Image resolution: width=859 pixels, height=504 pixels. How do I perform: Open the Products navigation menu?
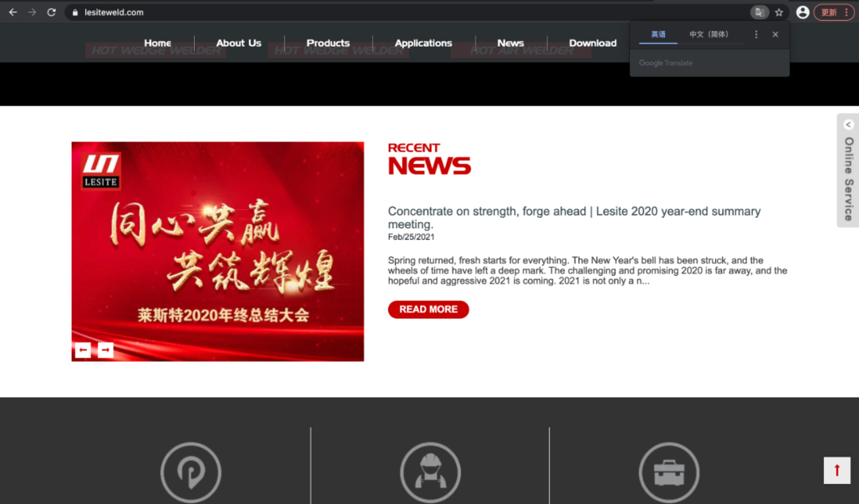pos(328,43)
